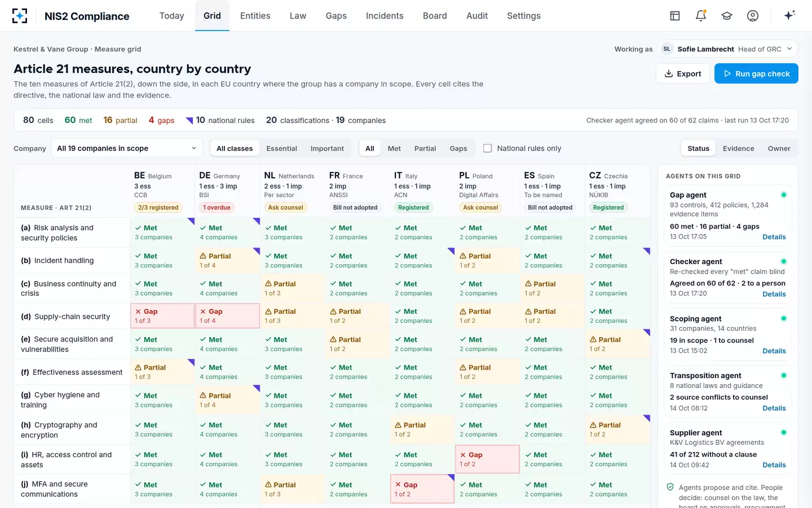Image resolution: width=812 pixels, height=508 pixels.
Task: Open the Poland HR access control Gap cell
Action: click(x=487, y=459)
